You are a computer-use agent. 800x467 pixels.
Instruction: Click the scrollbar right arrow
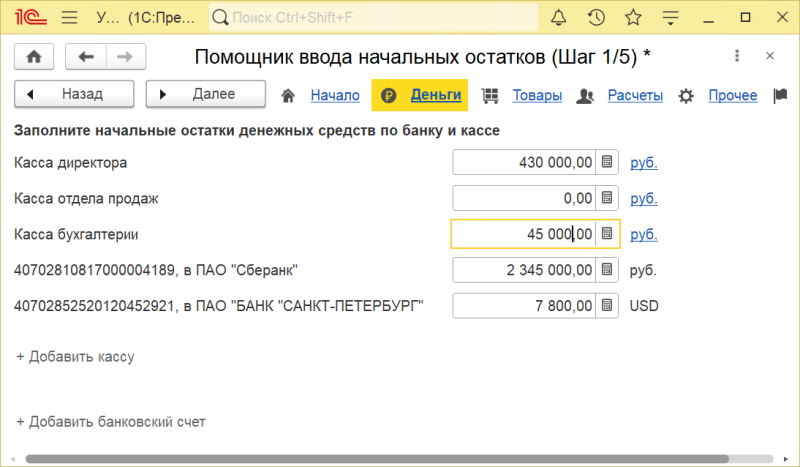[786, 459]
